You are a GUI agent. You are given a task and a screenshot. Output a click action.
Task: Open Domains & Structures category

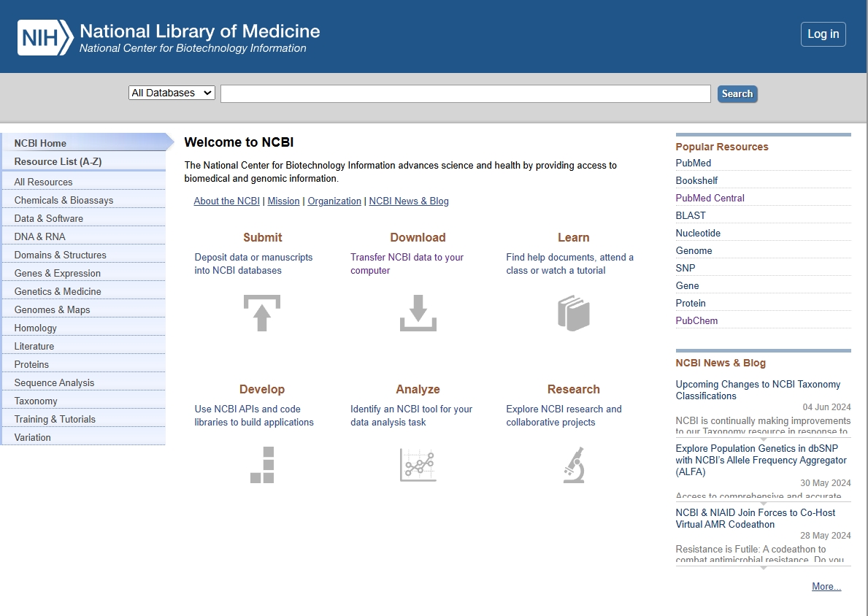(x=83, y=255)
